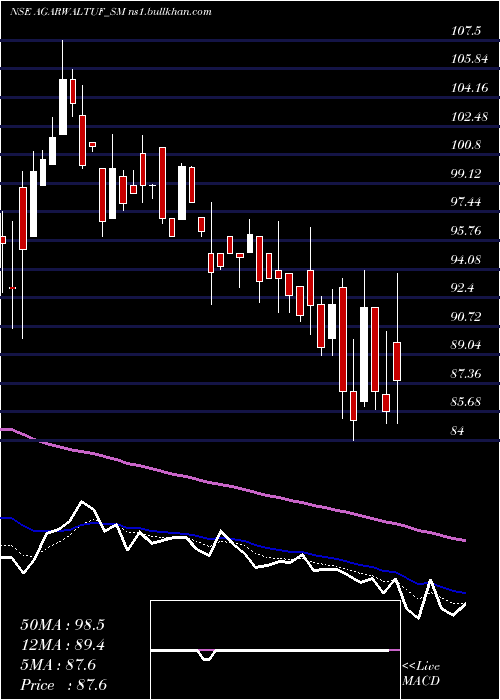This screenshot has height=700, width=500.
Task: Select the <<Live MACD label
Action: click(x=421, y=674)
